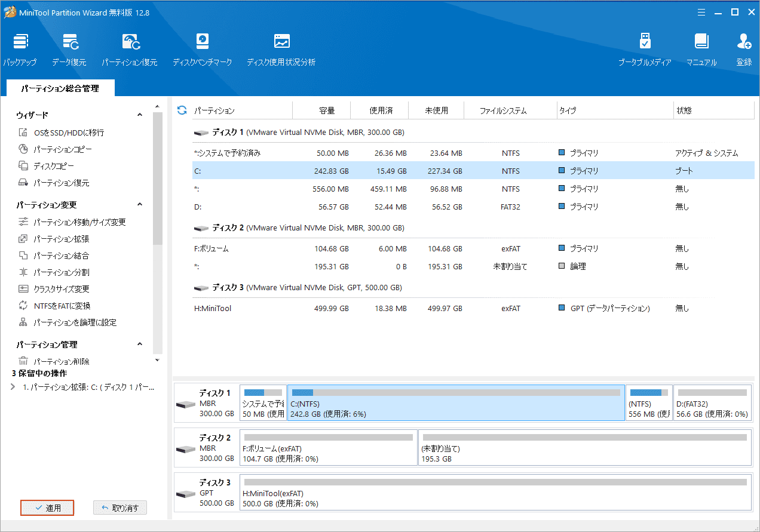Sort by the 未使用 column header
The image size is (760, 532).
tap(437, 110)
